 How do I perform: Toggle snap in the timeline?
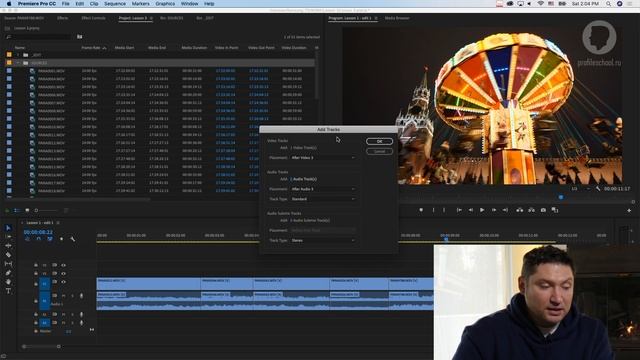pos(38,239)
